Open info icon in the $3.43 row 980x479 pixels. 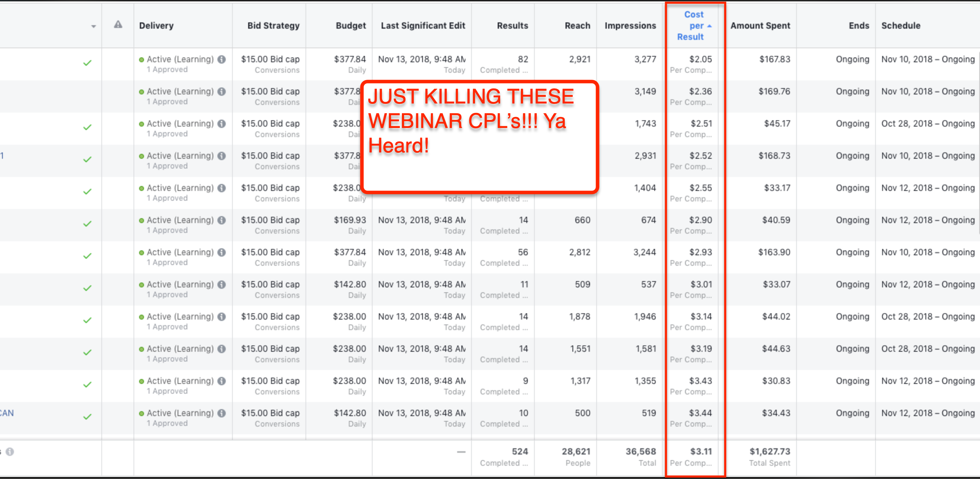pyautogui.click(x=222, y=381)
